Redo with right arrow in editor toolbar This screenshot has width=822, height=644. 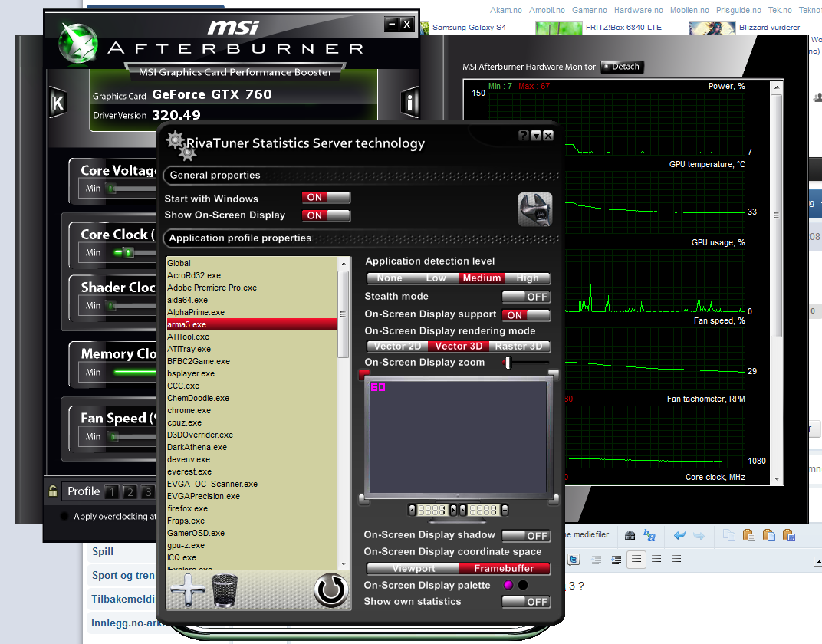[699, 536]
